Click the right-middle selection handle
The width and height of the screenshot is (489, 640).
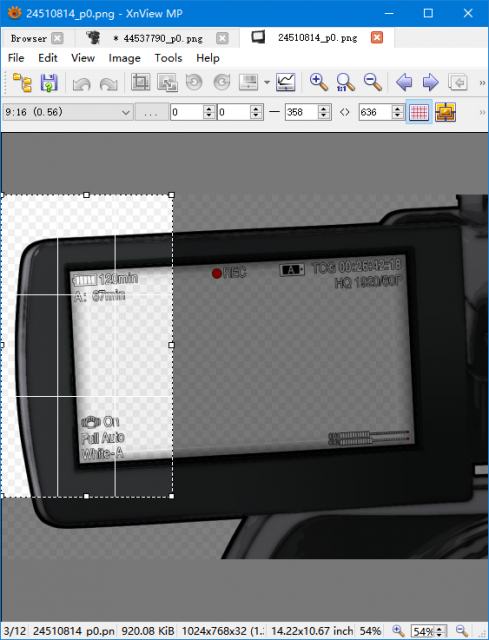click(171, 345)
